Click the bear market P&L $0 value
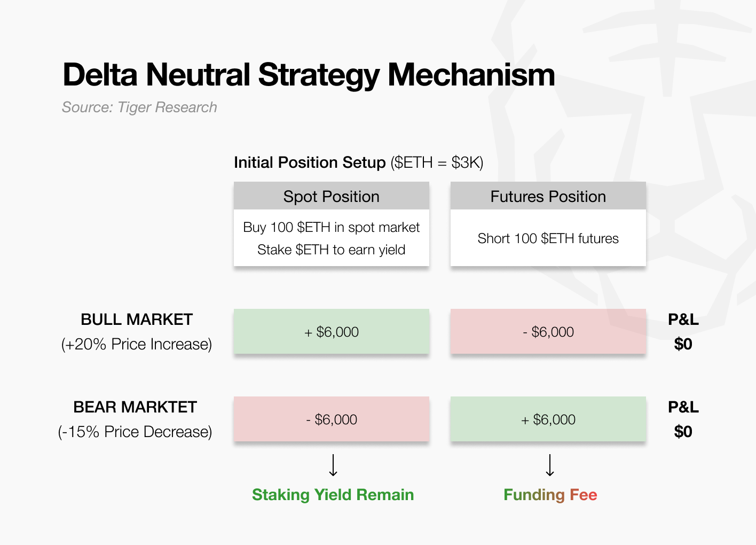Image resolution: width=756 pixels, height=545 pixels. 683,432
